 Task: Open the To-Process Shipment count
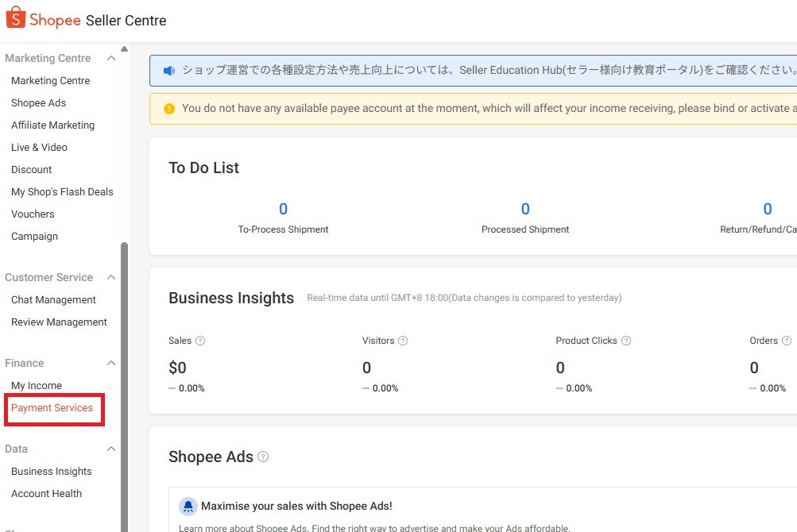coord(283,210)
